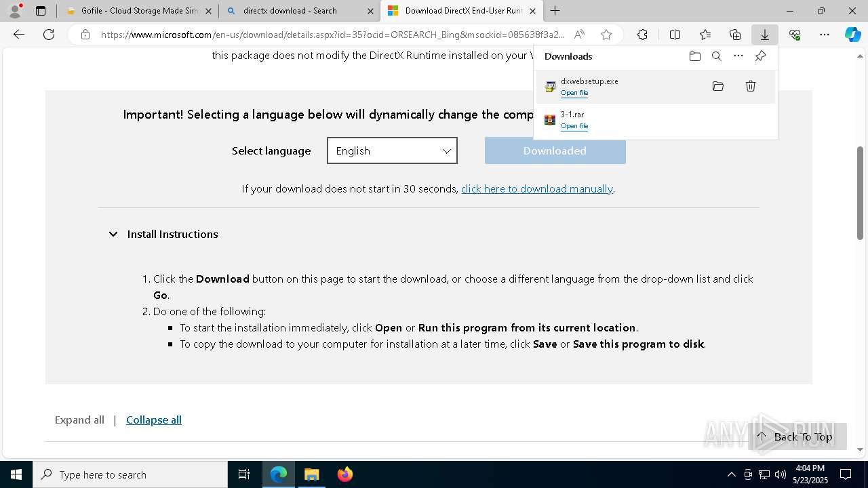Viewport: 868px width, 488px height.
Task: Go back to the previous page
Action: [19, 35]
